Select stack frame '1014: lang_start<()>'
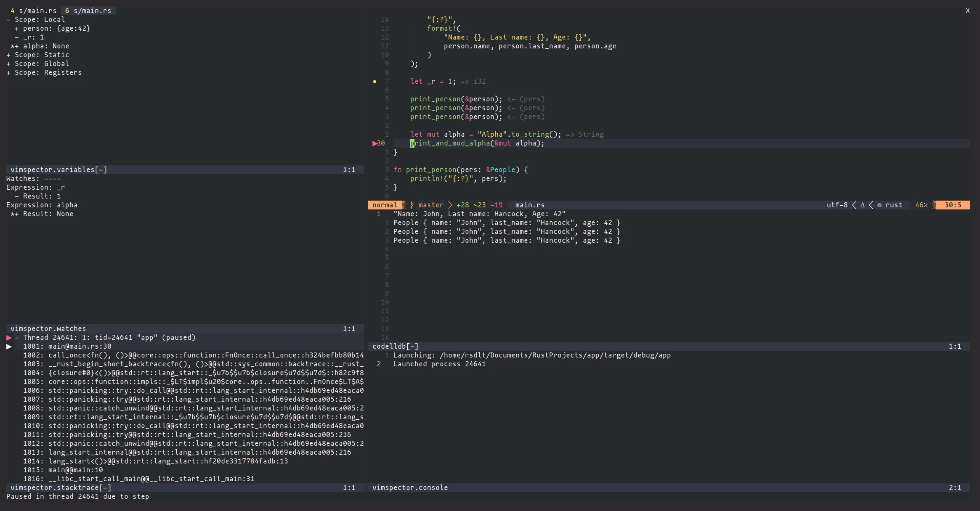Viewport: 980px width, 511px height. click(156, 461)
